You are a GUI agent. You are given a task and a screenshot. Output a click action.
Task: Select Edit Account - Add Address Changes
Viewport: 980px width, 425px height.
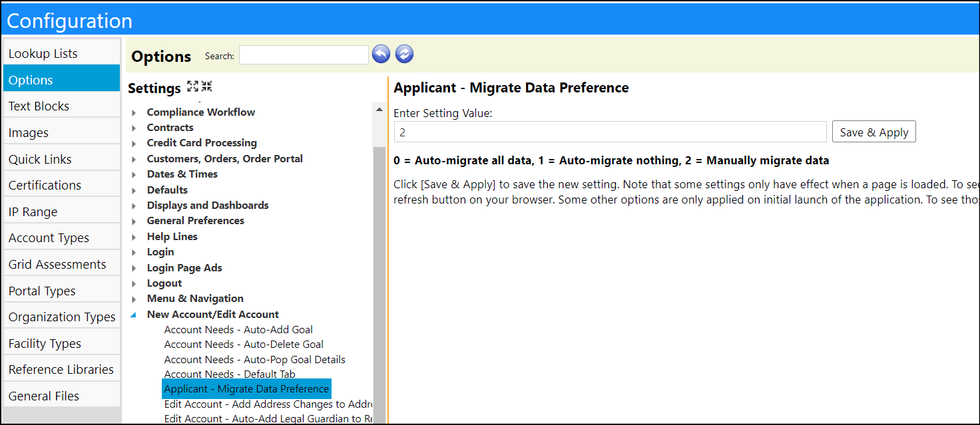point(268,404)
